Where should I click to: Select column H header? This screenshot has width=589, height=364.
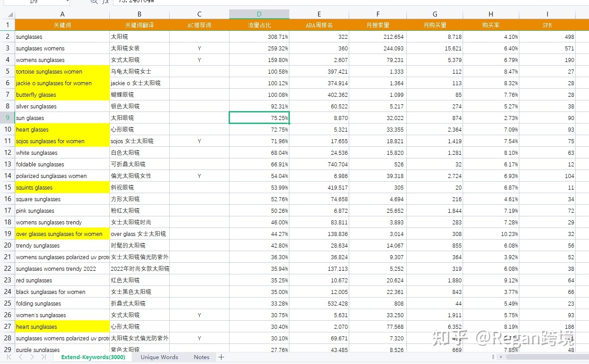[x=491, y=14]
